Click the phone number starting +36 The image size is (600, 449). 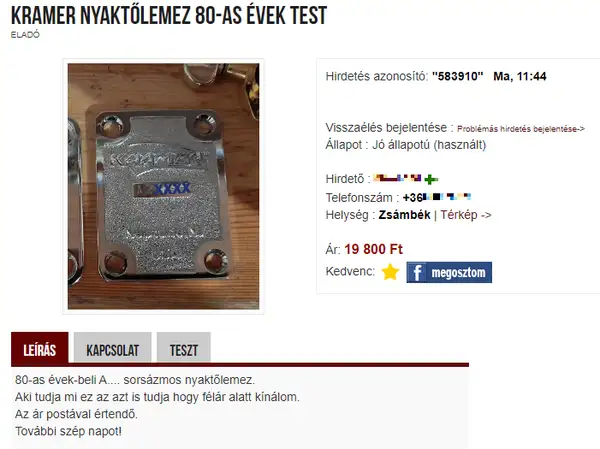[437, 198]
